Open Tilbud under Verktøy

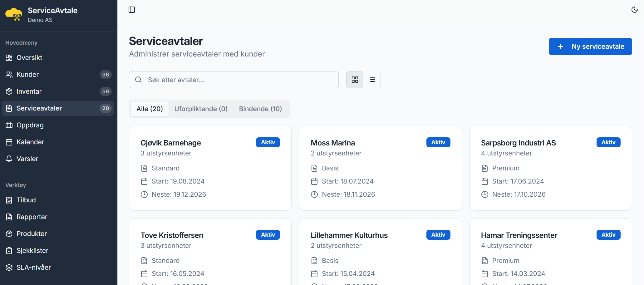pos(26,200)
